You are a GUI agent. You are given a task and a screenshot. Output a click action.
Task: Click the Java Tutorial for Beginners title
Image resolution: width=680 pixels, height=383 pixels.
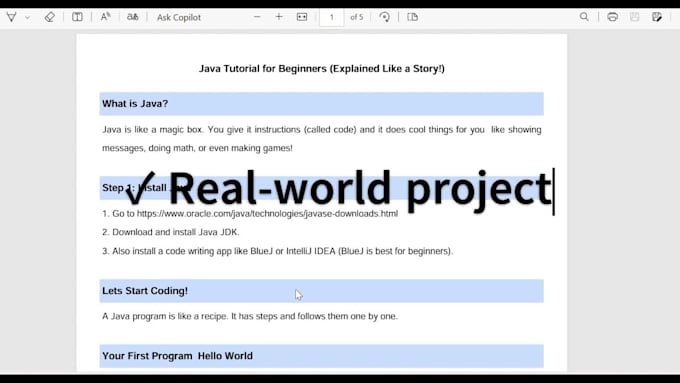click(x=322, y=69)
